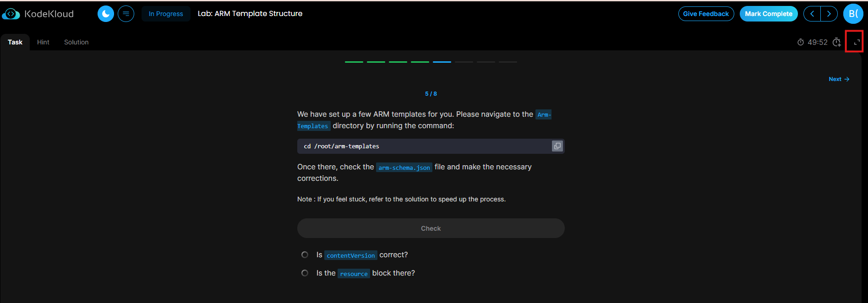
Task: Select the Task tab
Action: click(x=15, y=42)
